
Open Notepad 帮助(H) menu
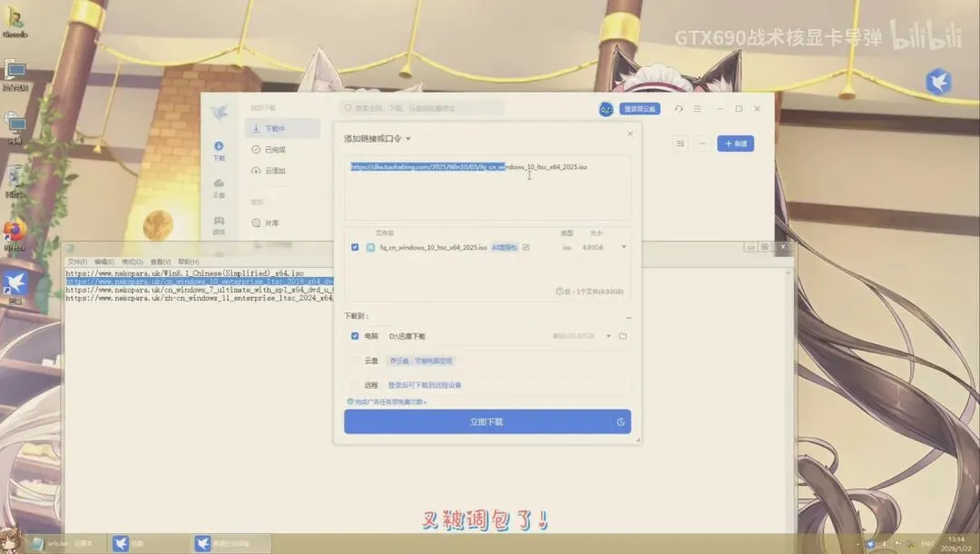pos(189,262)
